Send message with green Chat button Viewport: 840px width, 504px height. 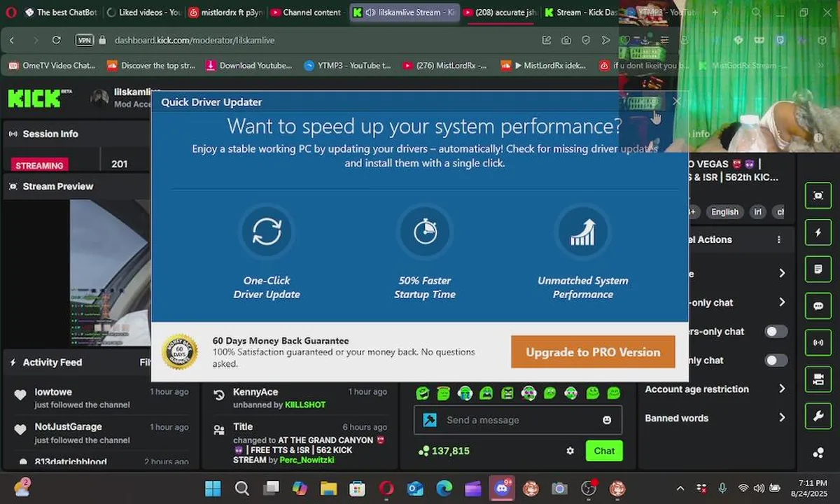click(604, 451)
